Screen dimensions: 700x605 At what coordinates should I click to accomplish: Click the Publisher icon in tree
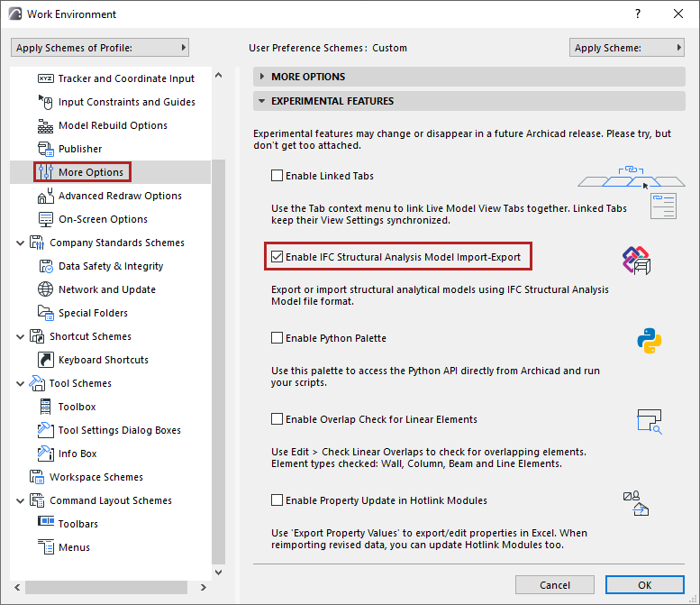[x=46, y=149]
